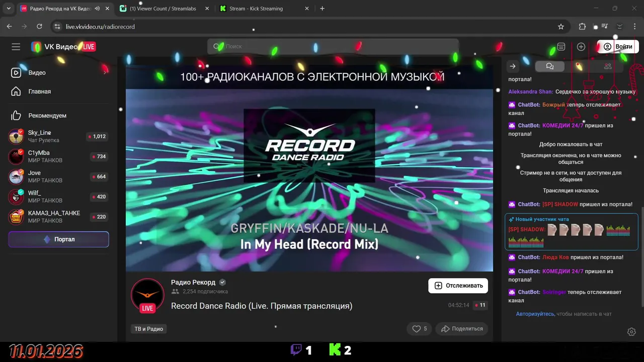This screenshot has width=644, height=362.
Task: Click the Aleksandra Shan username in chat
Action: coord(531,92)
